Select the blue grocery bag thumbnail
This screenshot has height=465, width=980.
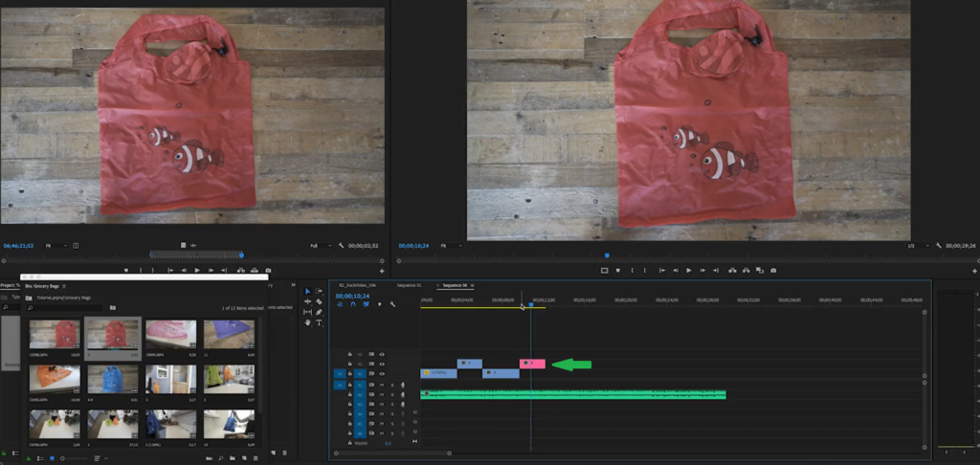coord(113,379)
